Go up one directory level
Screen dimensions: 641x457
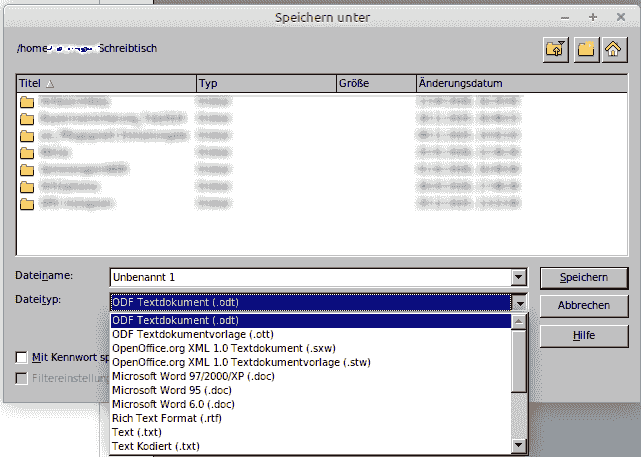coord(555,48)
